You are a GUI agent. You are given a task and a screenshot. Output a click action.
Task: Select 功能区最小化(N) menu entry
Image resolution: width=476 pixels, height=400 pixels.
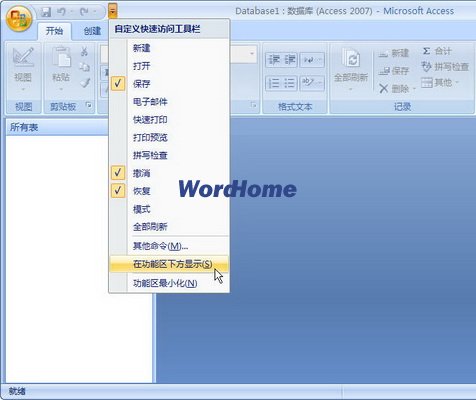[x=169, y=283]
